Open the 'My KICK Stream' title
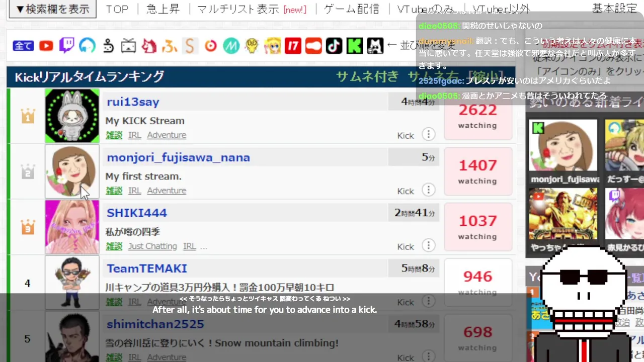 [145, 121]
